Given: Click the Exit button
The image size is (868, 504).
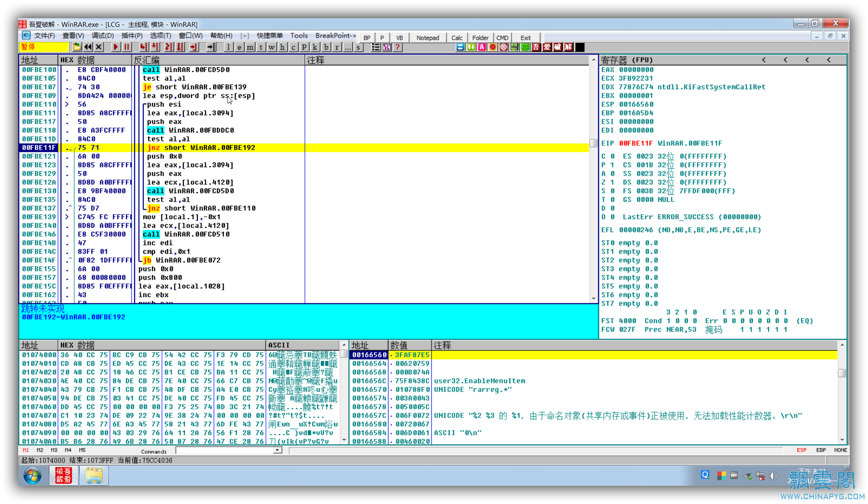Looking at the screenshot, I should (x=525, y=38).
